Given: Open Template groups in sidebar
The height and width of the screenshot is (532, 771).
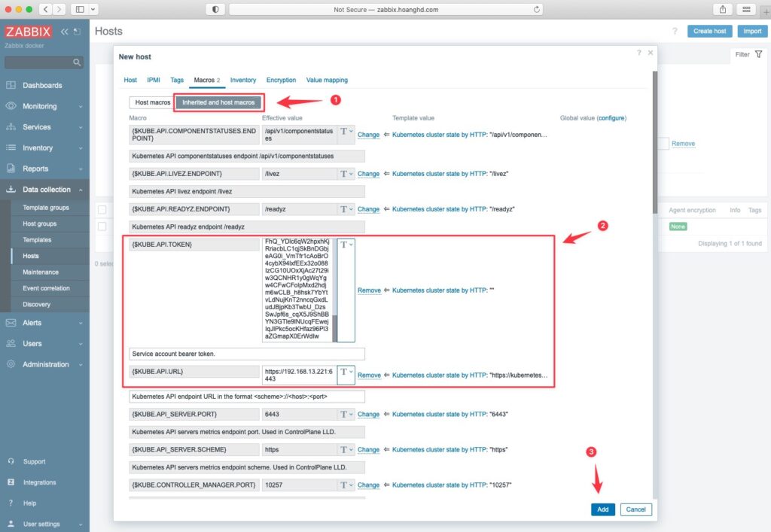Looking at the screenshot, I should click(x=46, y=207).
